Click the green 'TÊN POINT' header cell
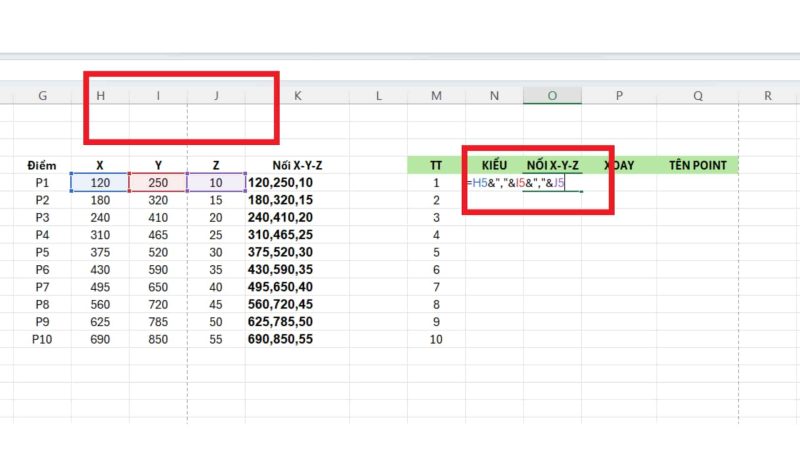The image size is (800, 450). 697,165
